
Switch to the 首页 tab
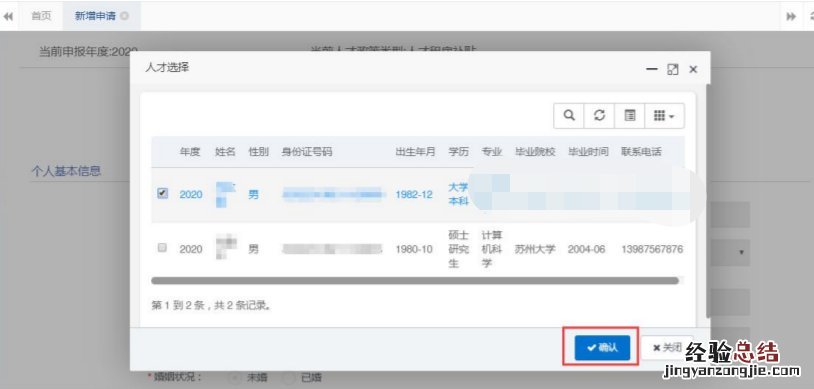coord(42,16)
